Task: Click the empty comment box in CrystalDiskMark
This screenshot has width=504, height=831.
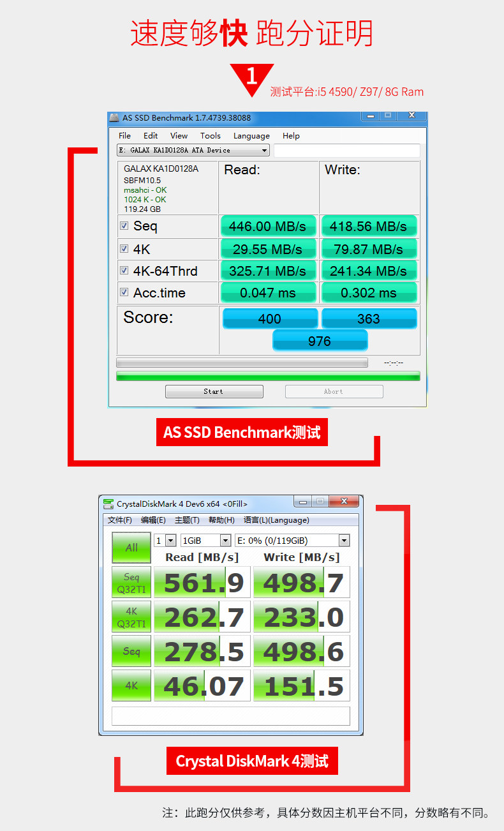Action: pyautogui.click(x=231, y=716)
